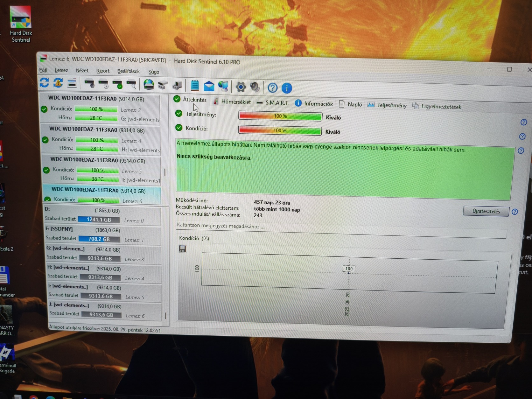Switch to the Hőmérséklet tab
Image resolution: width=532 pixels, height=399 pixels.
pyautogui.click(x=232, y=102)
